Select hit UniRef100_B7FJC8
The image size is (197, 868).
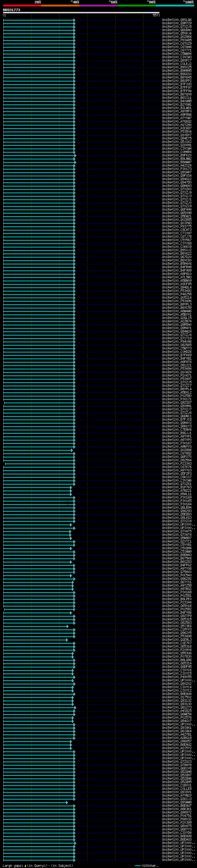coord(177,419)
